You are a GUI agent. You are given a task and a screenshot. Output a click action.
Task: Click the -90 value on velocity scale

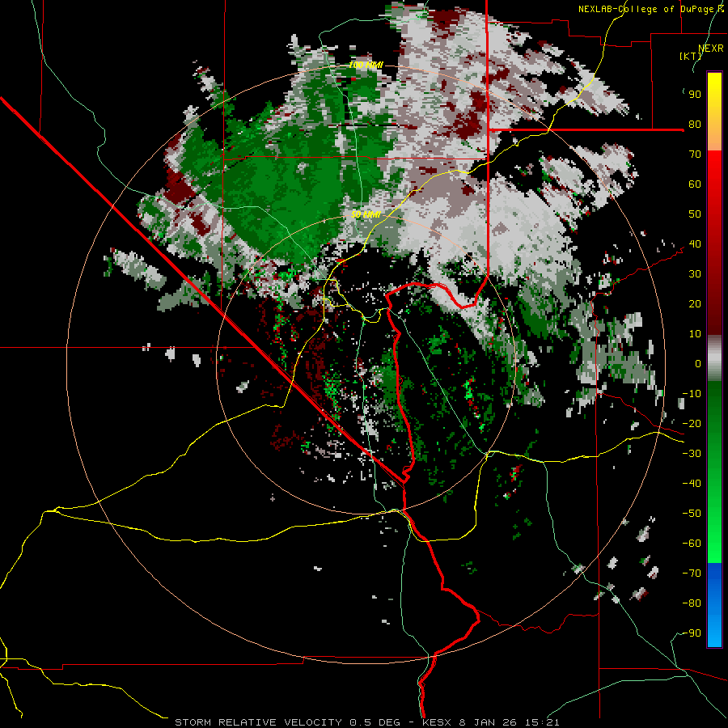(692, 633)
